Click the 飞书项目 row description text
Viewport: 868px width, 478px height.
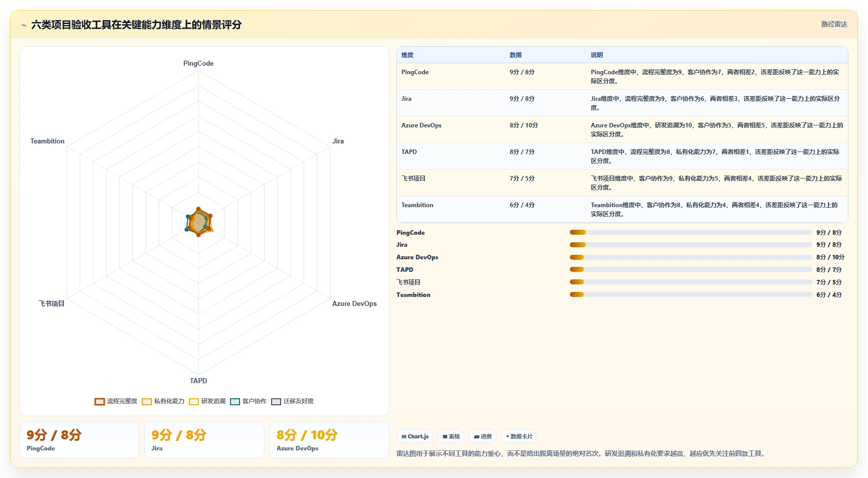716,183
